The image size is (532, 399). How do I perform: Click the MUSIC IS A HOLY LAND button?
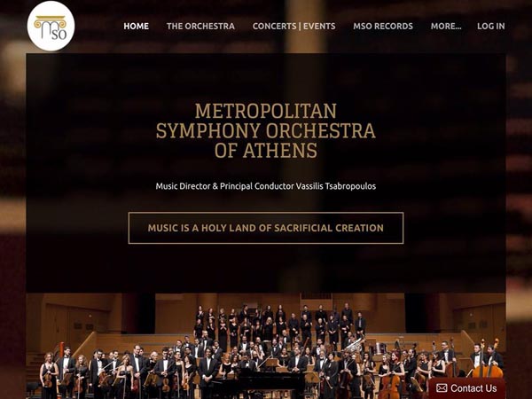[x=266, y=228]
